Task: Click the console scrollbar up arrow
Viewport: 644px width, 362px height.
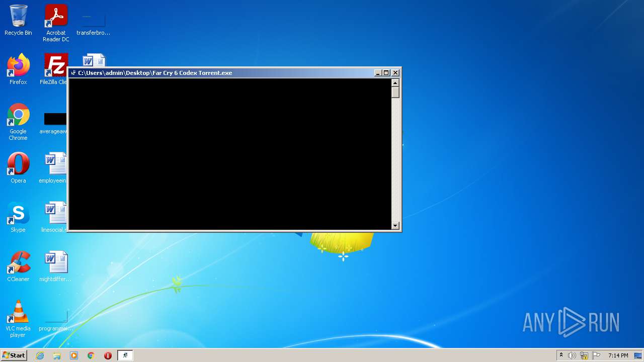Action: (395, 83)
